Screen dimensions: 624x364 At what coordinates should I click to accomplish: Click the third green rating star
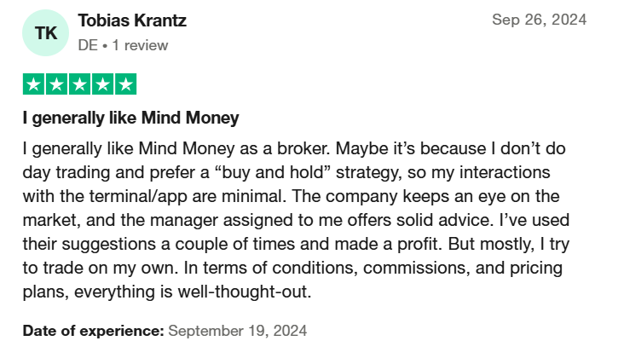tap(79, 84)
